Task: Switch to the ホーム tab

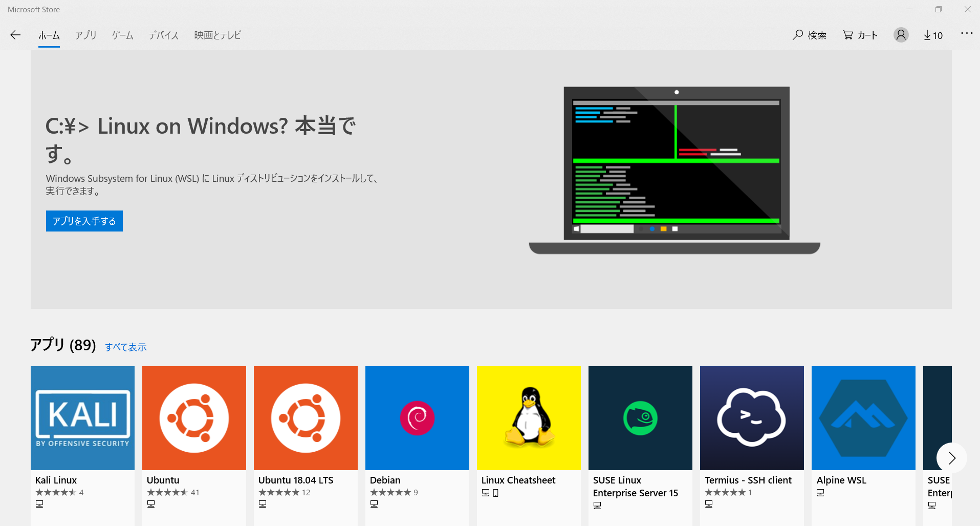Action: (49, 35)
